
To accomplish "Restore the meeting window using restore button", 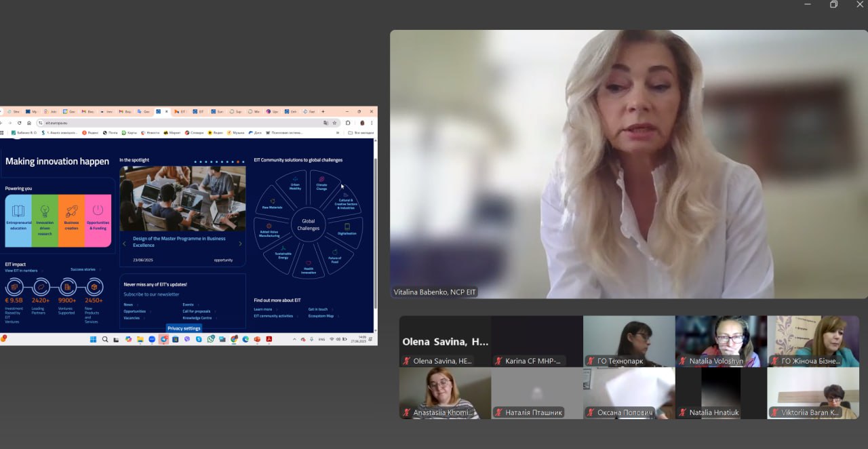I will coord(833,5).
